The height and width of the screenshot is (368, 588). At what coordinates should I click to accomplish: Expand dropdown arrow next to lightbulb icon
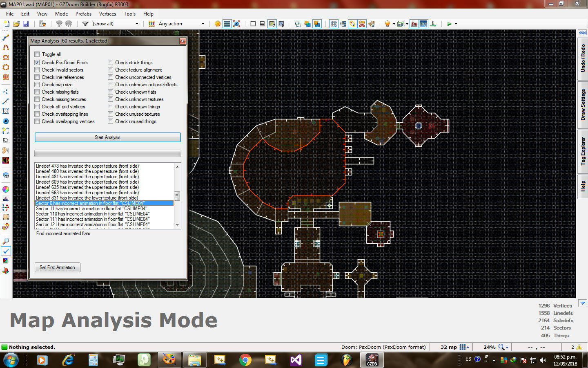click(x=394, y=24)
